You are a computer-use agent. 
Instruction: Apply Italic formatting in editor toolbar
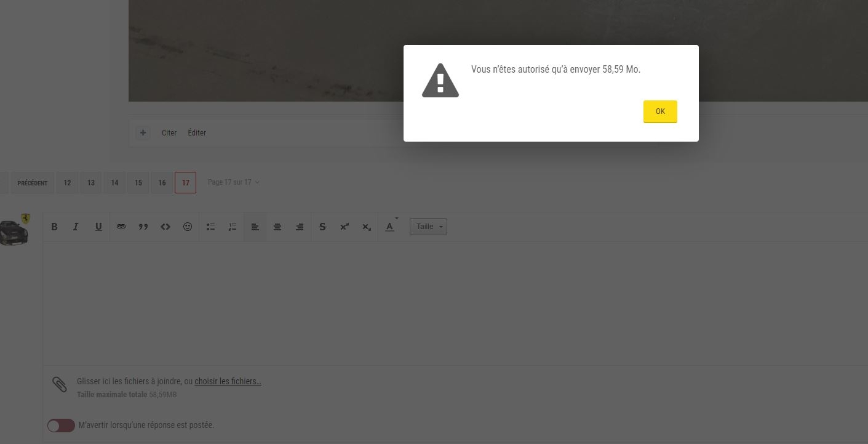click(76, 227)
